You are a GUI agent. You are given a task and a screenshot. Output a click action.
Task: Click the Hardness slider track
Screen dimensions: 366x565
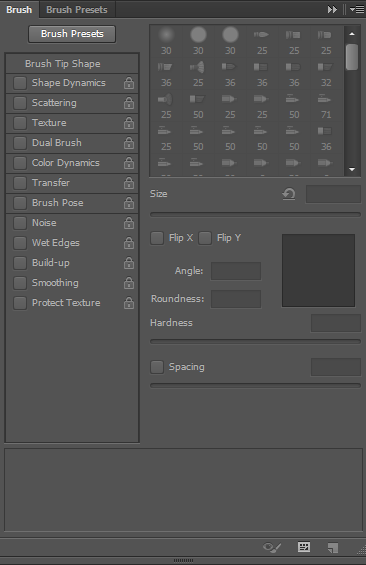(255, 341)
